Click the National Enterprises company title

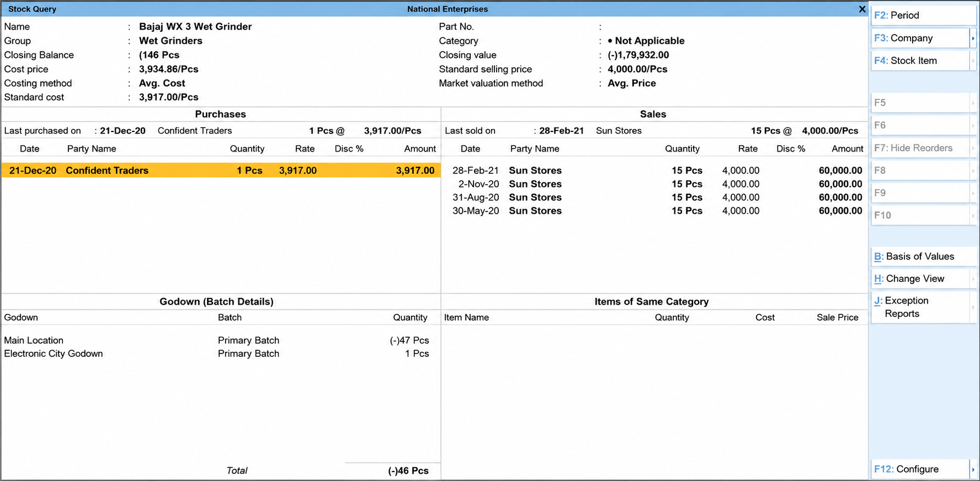point(447,9)
